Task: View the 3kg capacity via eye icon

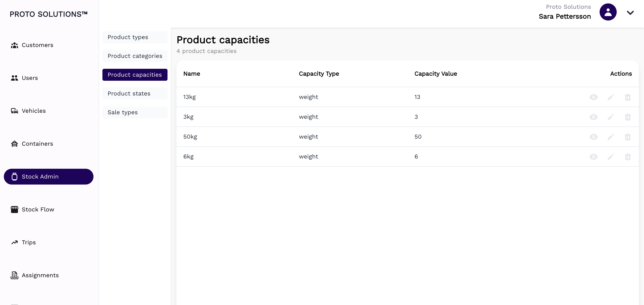Action: pos(593,117)
